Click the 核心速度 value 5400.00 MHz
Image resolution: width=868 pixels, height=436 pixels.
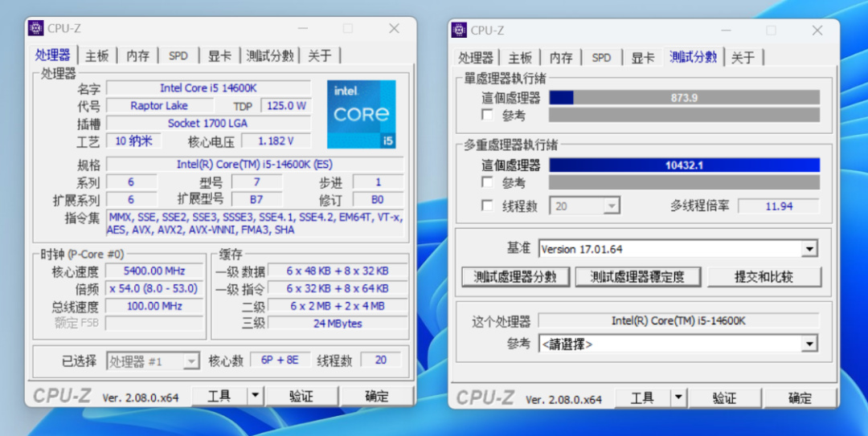point(154,271)
